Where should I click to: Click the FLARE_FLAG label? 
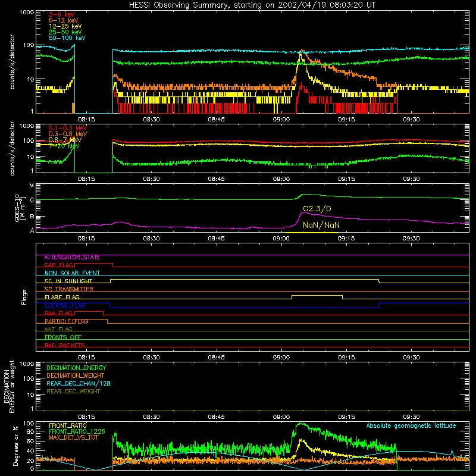tap(62, 297)
